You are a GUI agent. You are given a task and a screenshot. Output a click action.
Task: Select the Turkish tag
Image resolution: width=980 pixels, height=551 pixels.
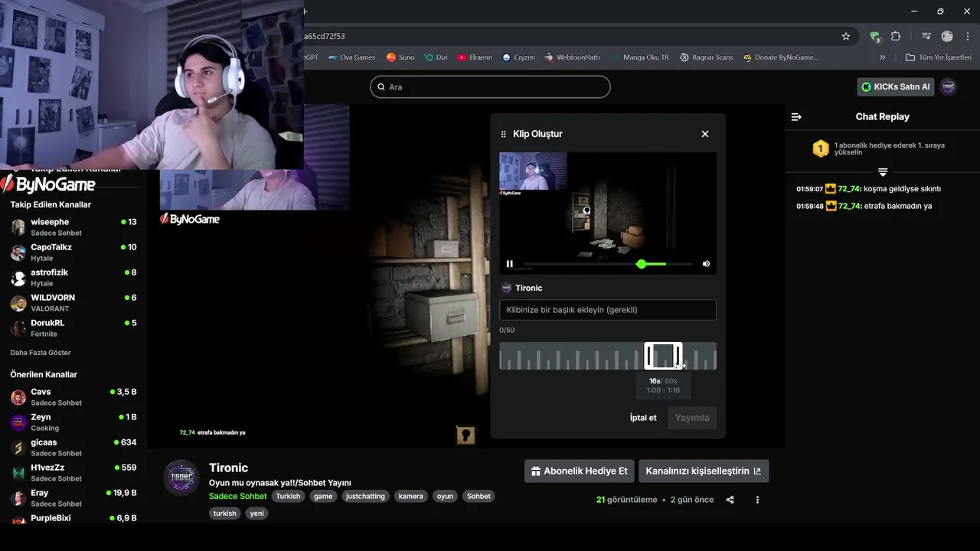(x=289, y=496)
